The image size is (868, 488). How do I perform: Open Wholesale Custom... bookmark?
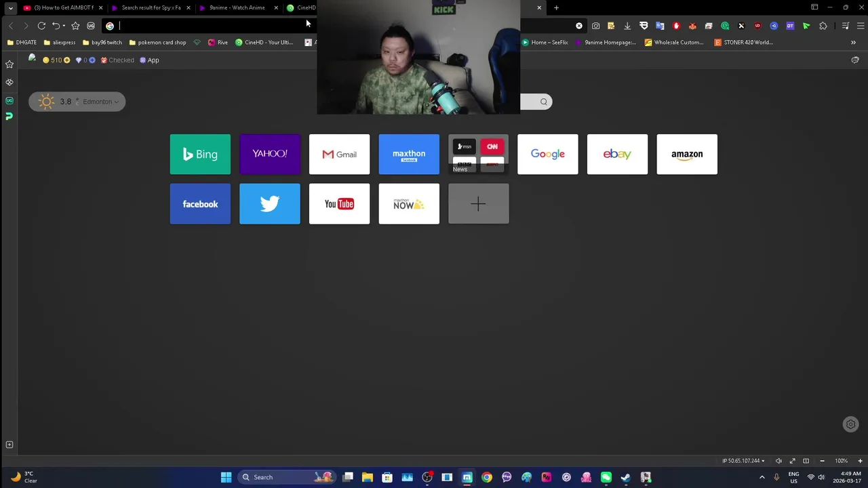tap(673, 42)
